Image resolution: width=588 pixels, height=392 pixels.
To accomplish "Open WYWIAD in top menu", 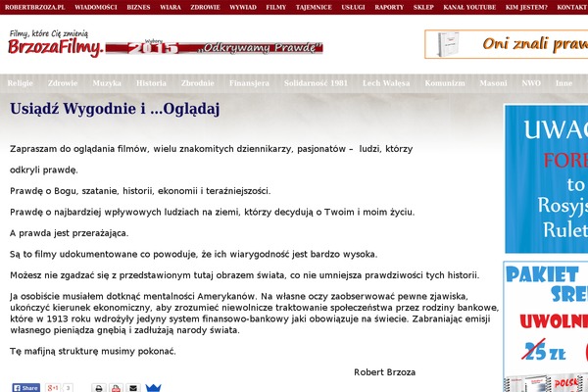I will (243, 7).
